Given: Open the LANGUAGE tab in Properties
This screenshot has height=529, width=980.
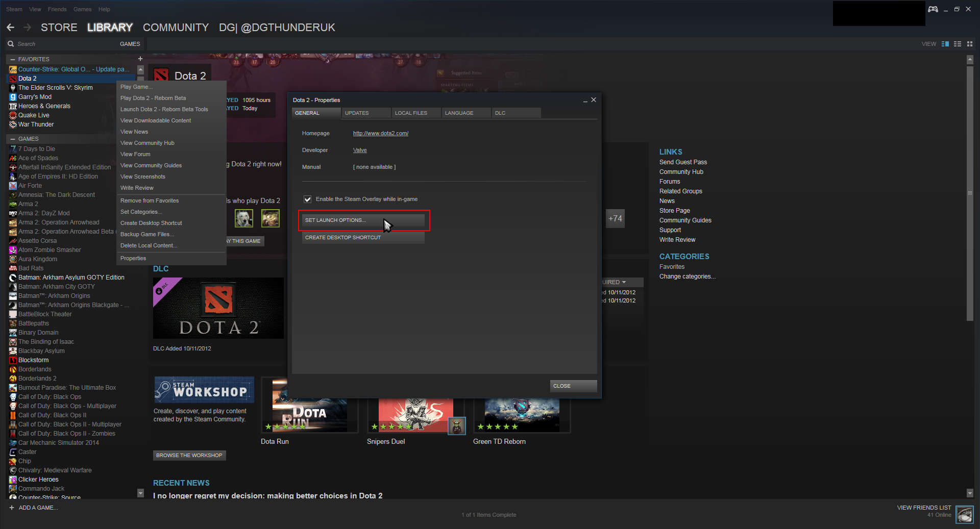Looking at the screenshot, I should pyautogui.click(x=466, y=113).
